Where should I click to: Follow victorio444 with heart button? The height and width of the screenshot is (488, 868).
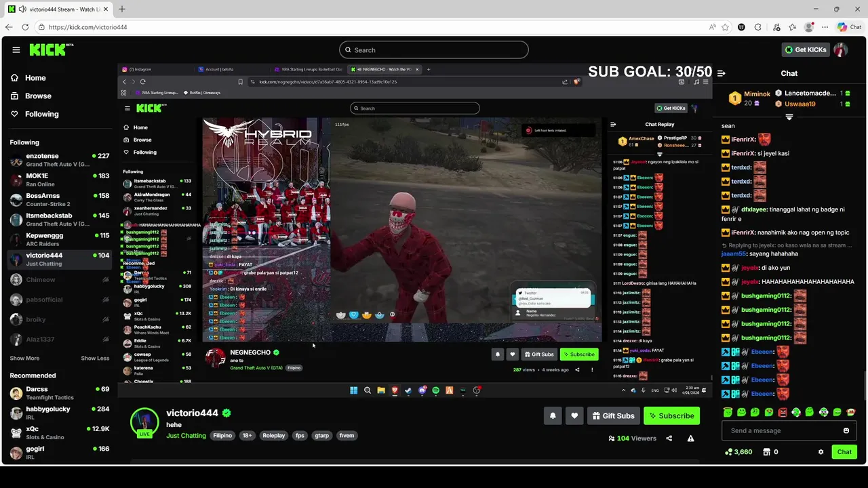[x=574, y=415]
